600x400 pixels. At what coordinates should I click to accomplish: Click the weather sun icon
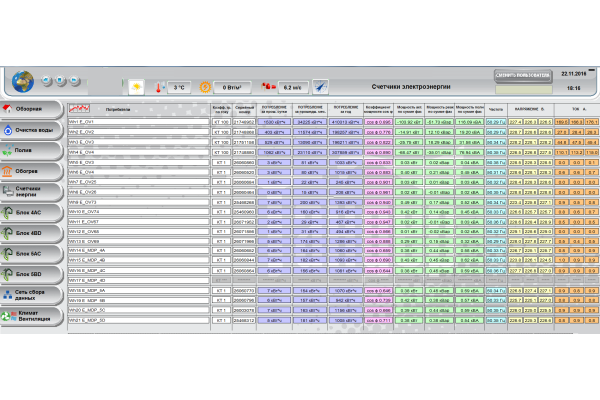[x=135, y=87]
